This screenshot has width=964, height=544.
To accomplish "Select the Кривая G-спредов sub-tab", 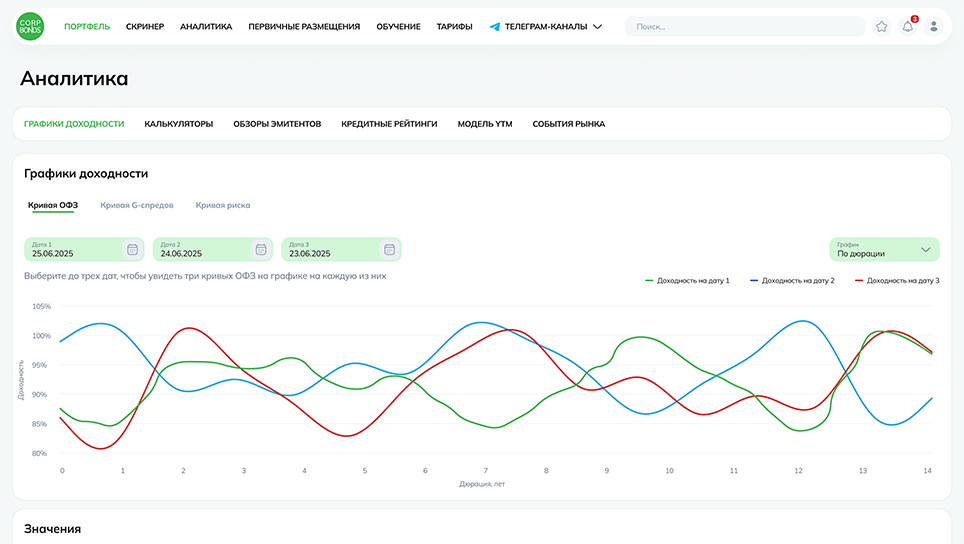I will click(137, 205).
